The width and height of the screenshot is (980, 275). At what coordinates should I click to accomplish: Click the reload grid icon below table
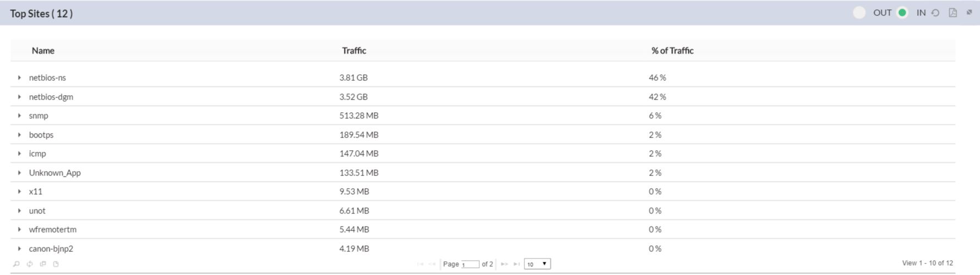point(30,264)
